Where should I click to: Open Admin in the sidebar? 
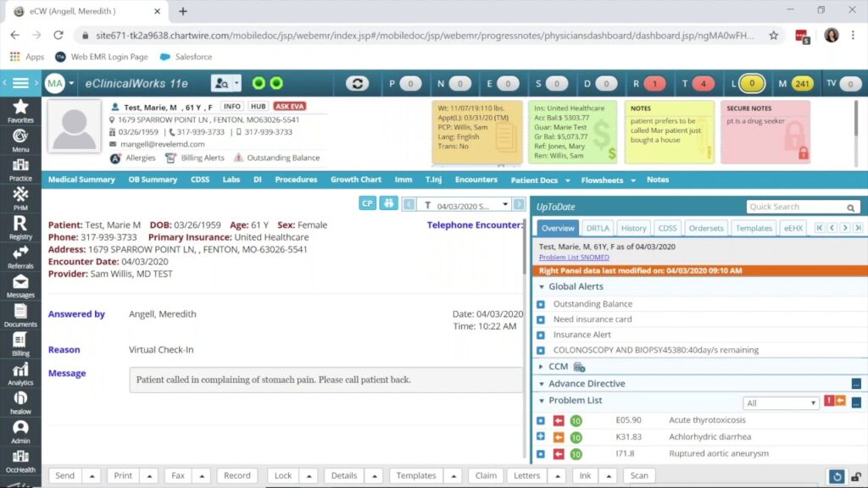tap(20, 432)
